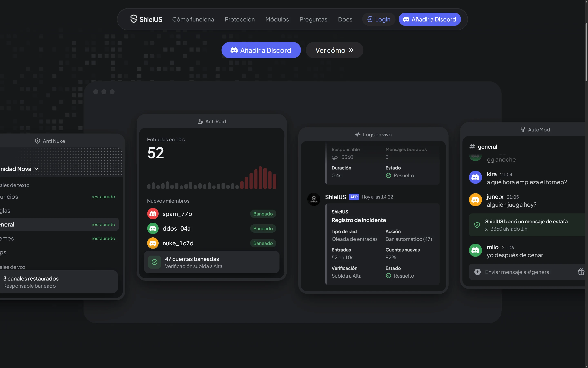Click the APP badge next to ShielUS

click(x=354, y=197)
